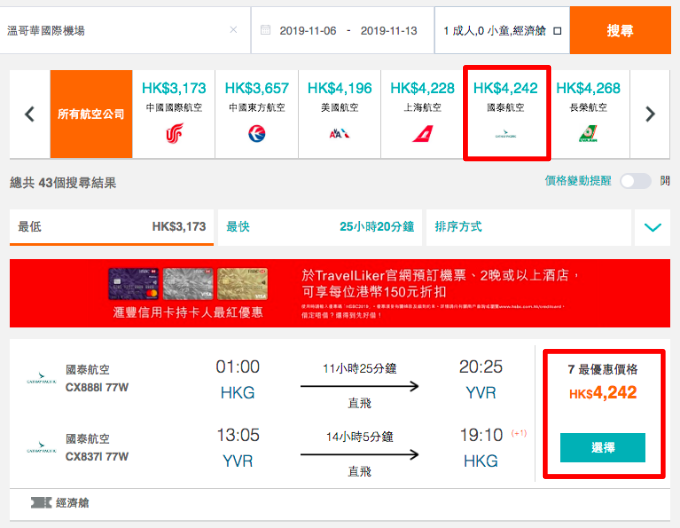Filter by 長榮航空 HK$4,268
Screen dimensions: 680x528
pos(588,114)
